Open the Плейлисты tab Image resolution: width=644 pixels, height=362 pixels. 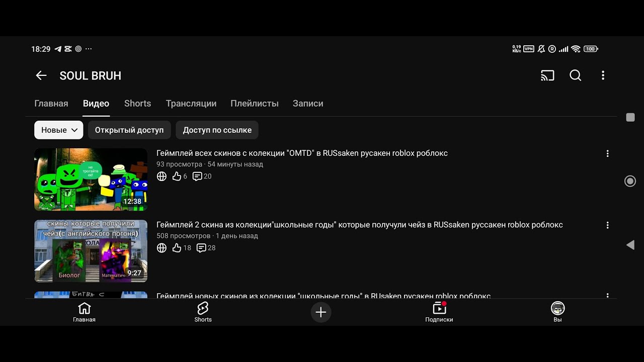tap(255, 104)
